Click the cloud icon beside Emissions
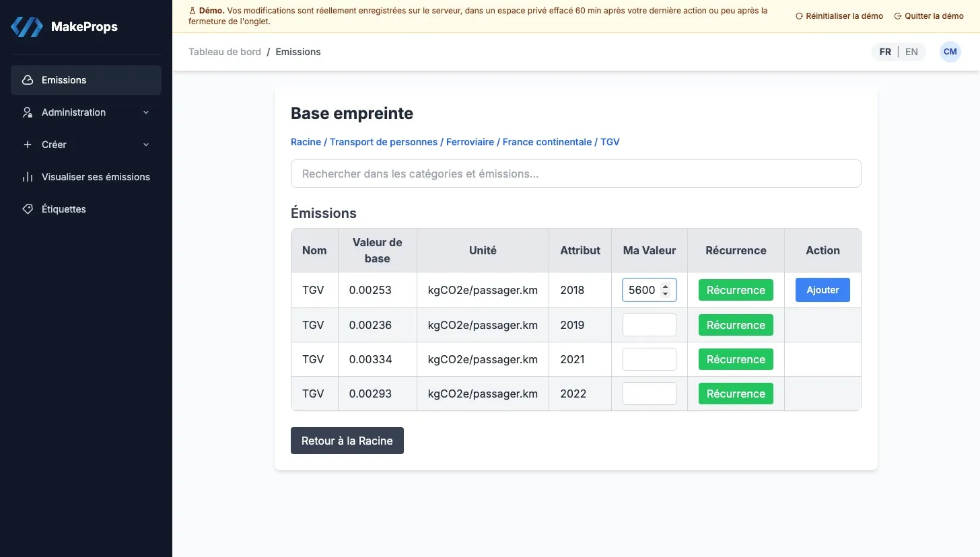980x557 pixels. [28, 80]
